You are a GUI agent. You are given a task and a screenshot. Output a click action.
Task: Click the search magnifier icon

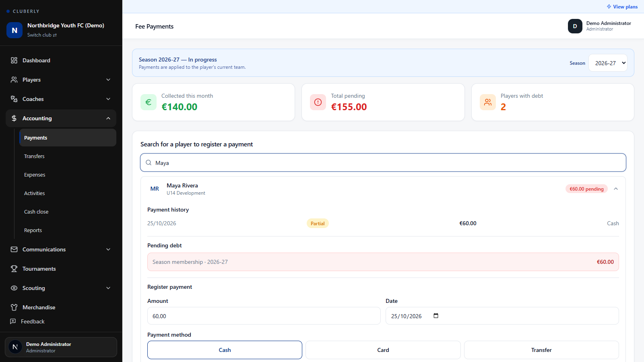149,162
